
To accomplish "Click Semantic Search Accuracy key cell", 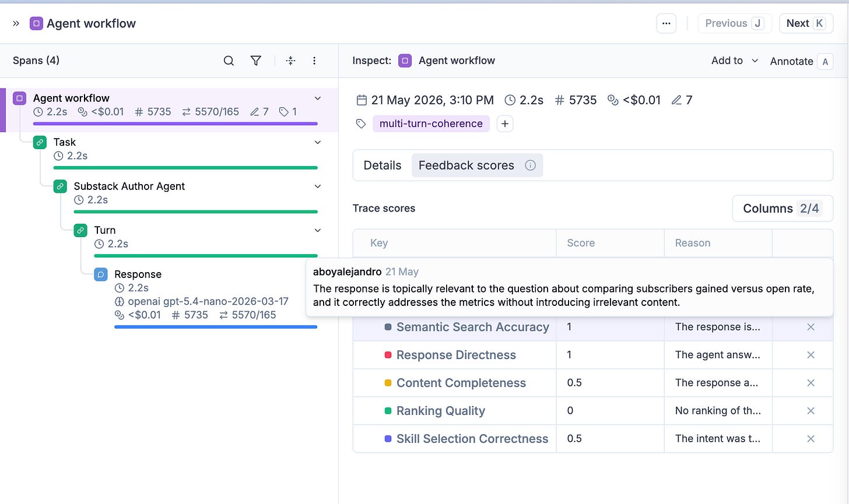I will [454, 327].
